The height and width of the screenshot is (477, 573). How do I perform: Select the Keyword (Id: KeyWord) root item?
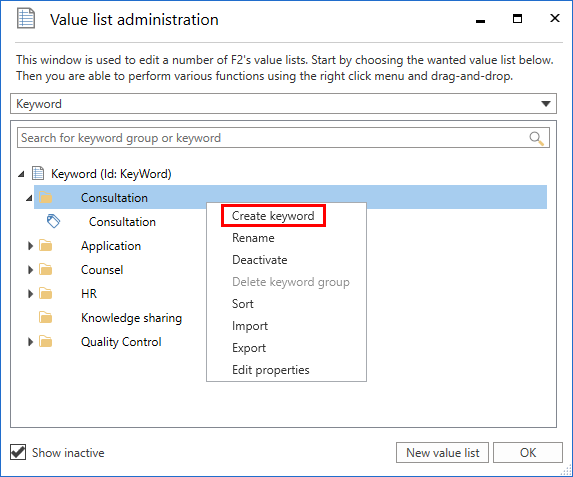click(x=111, y=174)
